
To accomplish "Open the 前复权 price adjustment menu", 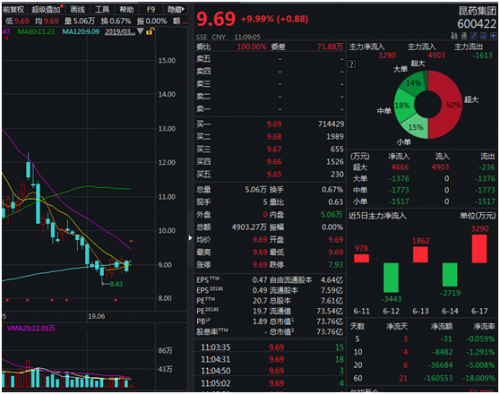I will (13, 10).
